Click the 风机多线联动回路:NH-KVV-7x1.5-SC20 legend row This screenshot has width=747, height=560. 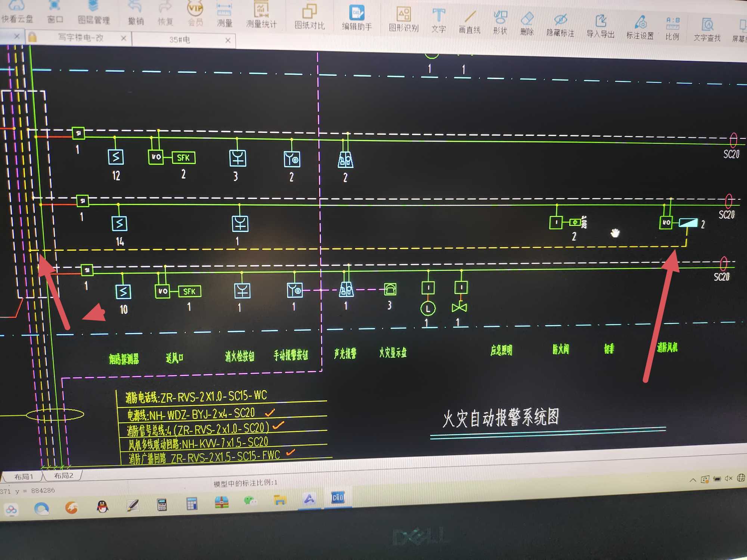pyautogui.click(x=198, y=443)
